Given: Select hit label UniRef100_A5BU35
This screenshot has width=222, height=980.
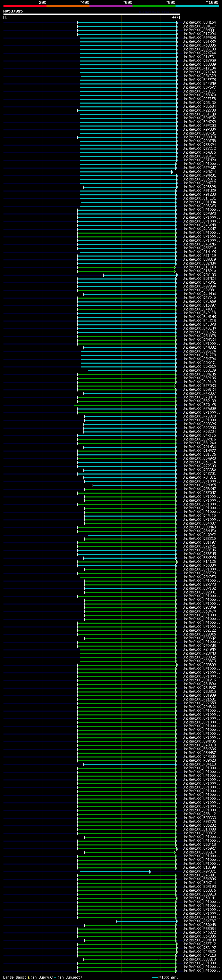Looking at the screenshot, I should (x=199, y=45).
